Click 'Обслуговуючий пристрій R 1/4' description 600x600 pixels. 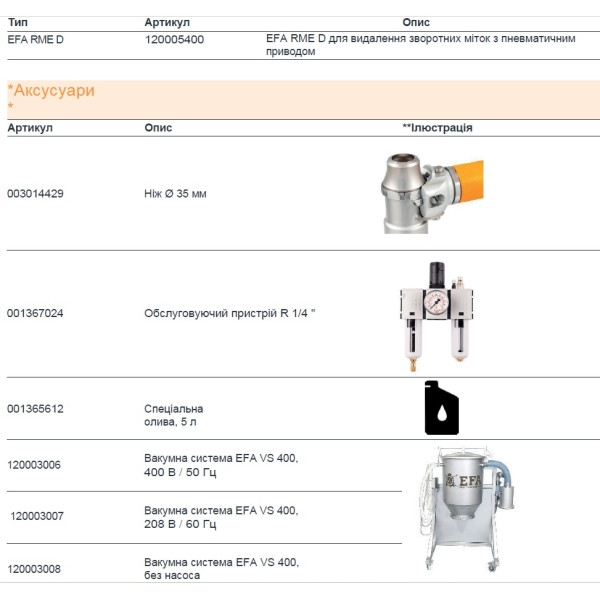coord(230,313)
